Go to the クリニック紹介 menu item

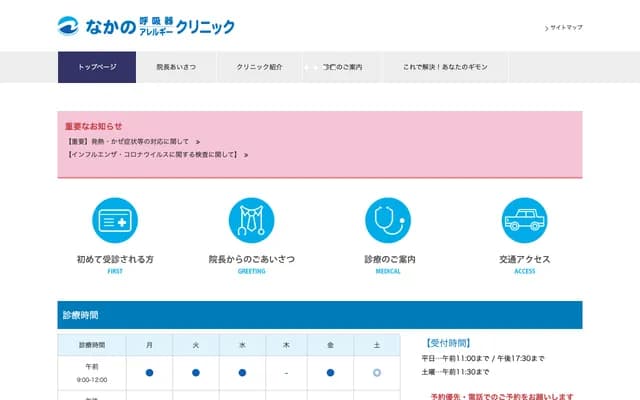(x=259, y=67)
